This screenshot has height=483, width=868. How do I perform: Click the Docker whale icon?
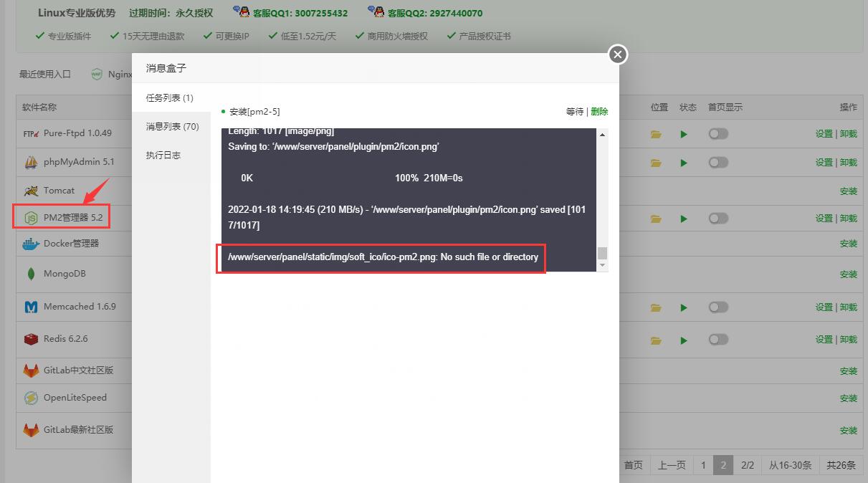click(x=31, y=244)
